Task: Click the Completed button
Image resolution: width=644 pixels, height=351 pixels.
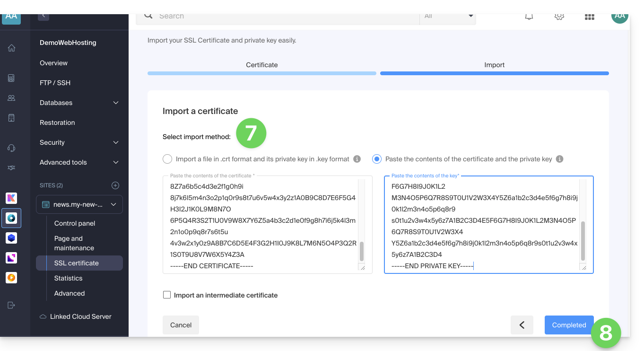Action: click(569, 325)
